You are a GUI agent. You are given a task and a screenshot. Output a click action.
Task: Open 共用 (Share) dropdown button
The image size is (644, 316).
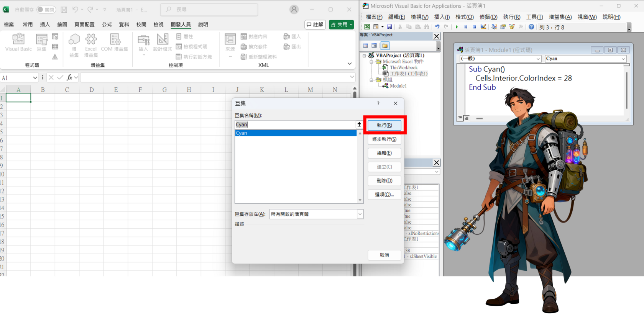[x=341, y=25]
